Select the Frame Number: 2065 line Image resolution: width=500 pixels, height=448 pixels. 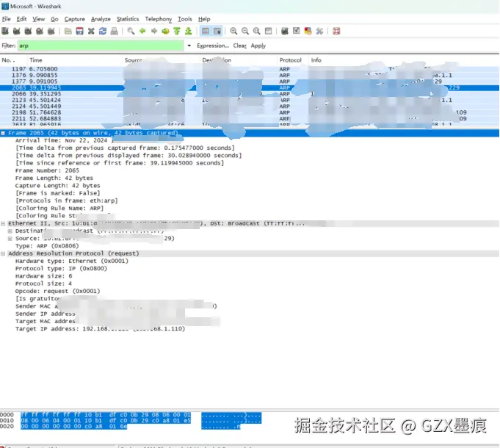[47, 170]
